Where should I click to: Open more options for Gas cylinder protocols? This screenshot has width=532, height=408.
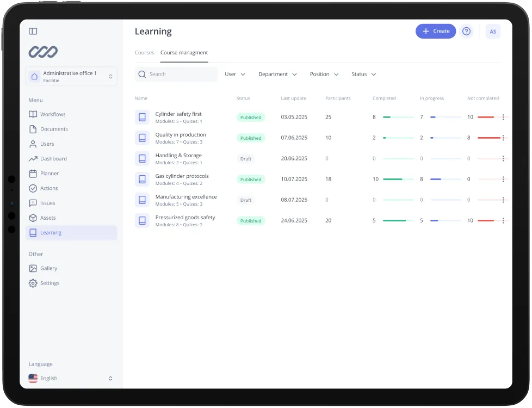(x=503, y=179)
